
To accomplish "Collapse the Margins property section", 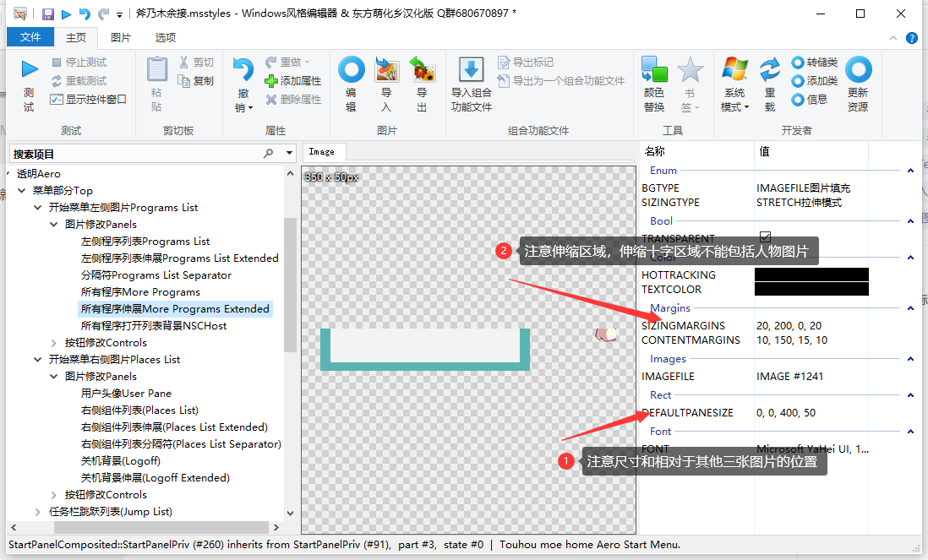I will pyautogui.click(x=909, y=308).
